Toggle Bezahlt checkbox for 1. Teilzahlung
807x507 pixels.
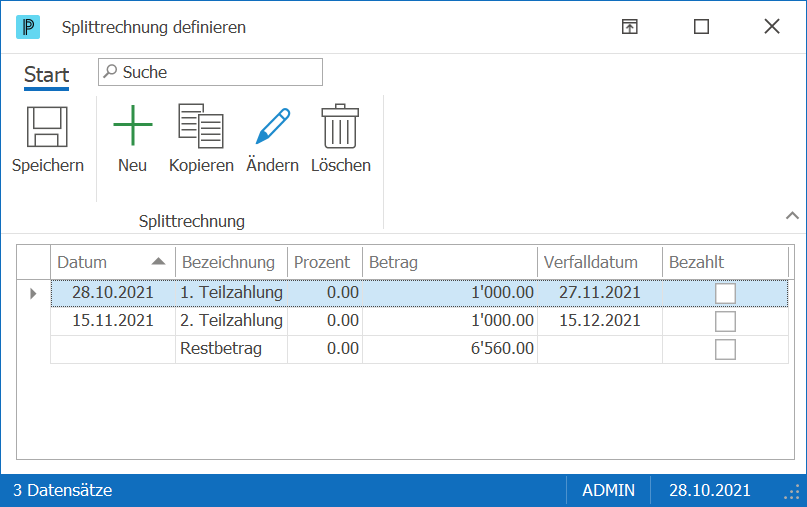[x=725, y=293]
